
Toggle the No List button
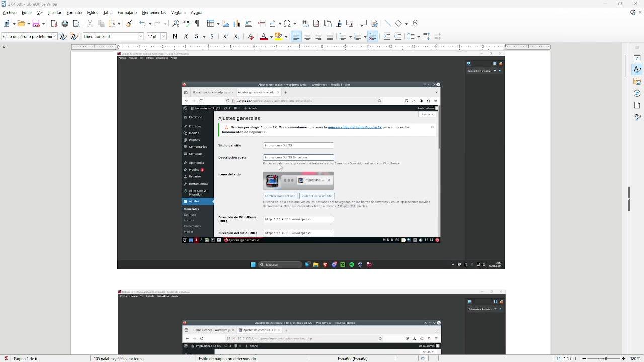tap(373, 37)
